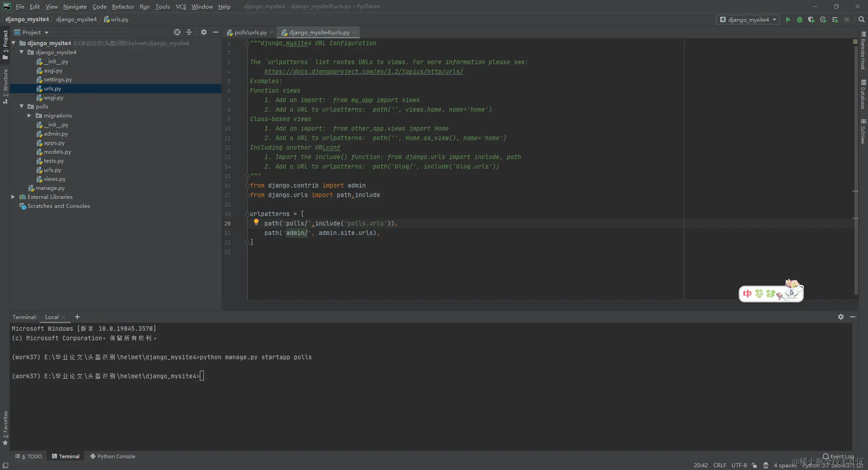Toggle tool window quick access corner button
This screenshot has height=470, width=868.
5,465
